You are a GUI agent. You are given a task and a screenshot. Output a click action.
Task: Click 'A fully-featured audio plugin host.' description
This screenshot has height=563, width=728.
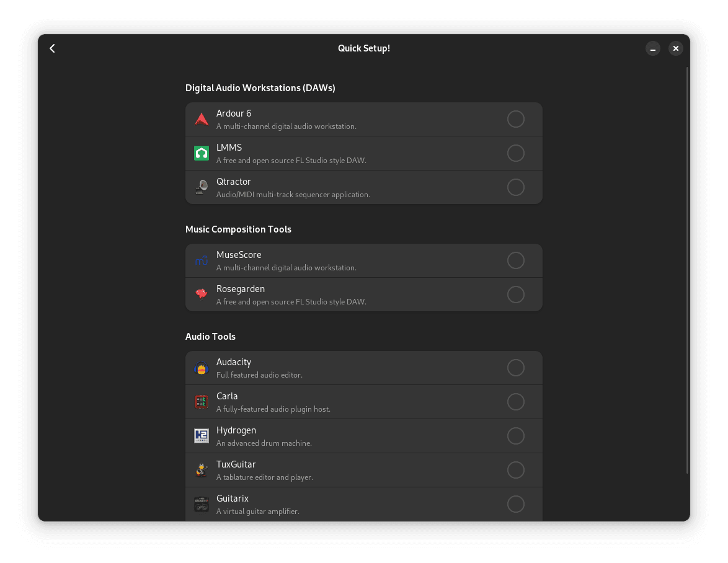[273, 409]
